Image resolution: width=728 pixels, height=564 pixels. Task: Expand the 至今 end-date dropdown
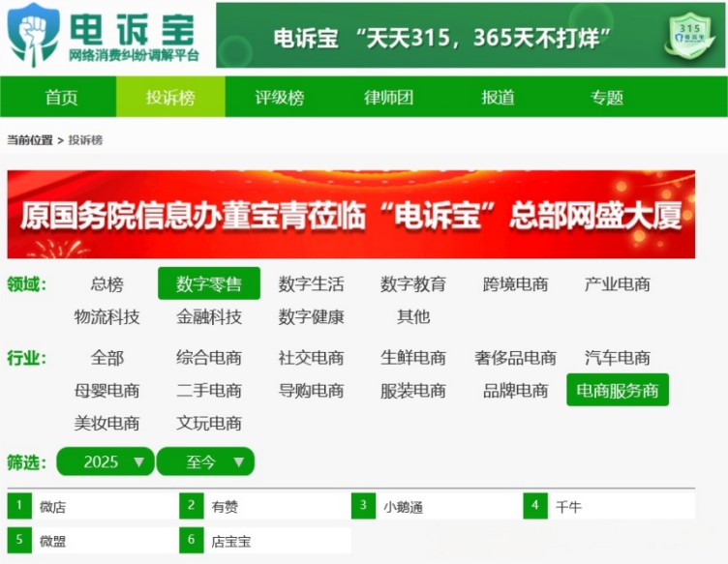tap(205, 461)
